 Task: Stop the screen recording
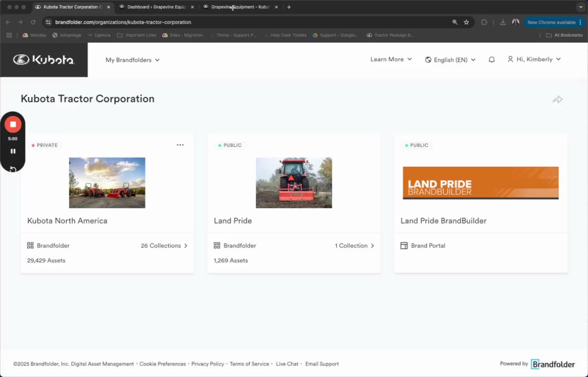click(x=13, y=125)
